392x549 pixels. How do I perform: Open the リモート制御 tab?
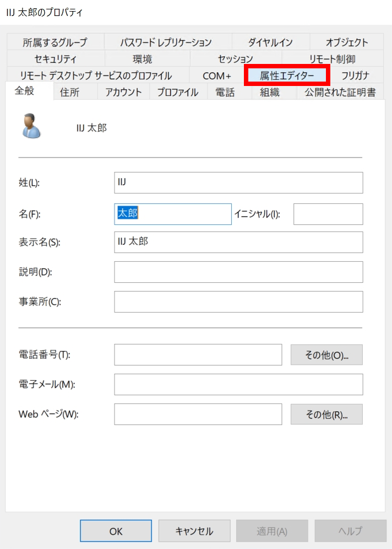tap(333, 59)
